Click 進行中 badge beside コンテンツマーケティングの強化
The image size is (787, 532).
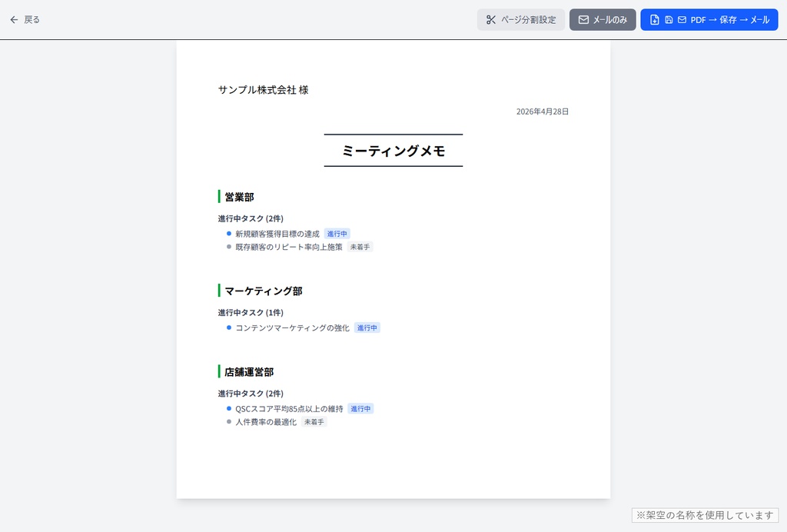[x=367, y=328]
